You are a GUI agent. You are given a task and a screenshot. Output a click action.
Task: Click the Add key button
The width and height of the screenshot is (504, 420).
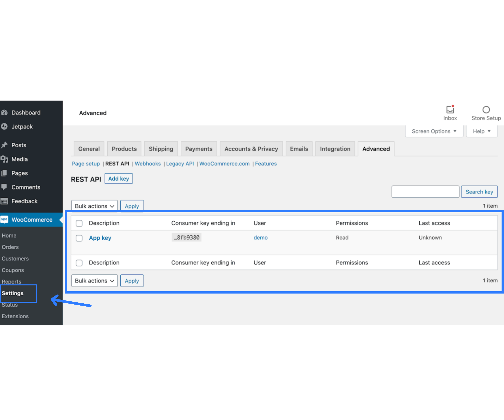click(119, 178)
